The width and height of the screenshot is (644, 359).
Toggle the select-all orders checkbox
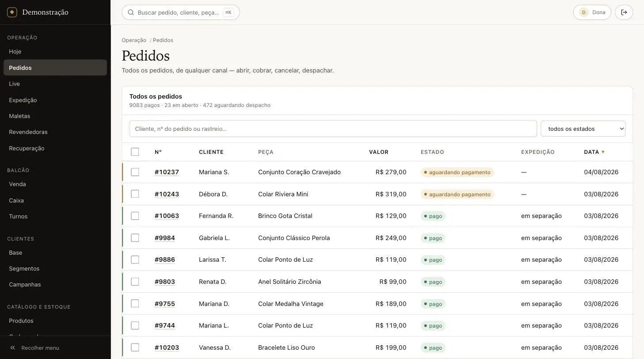[x=135, y=152]
